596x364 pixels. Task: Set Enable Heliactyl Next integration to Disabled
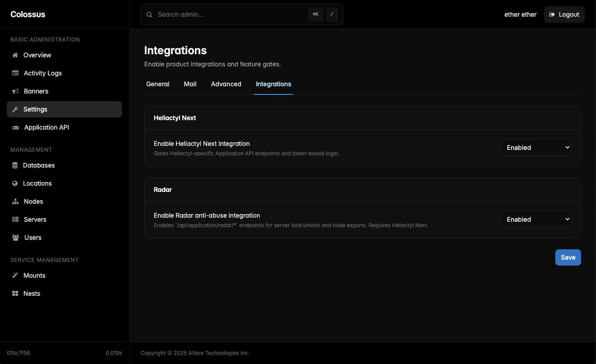click(535, 147)
